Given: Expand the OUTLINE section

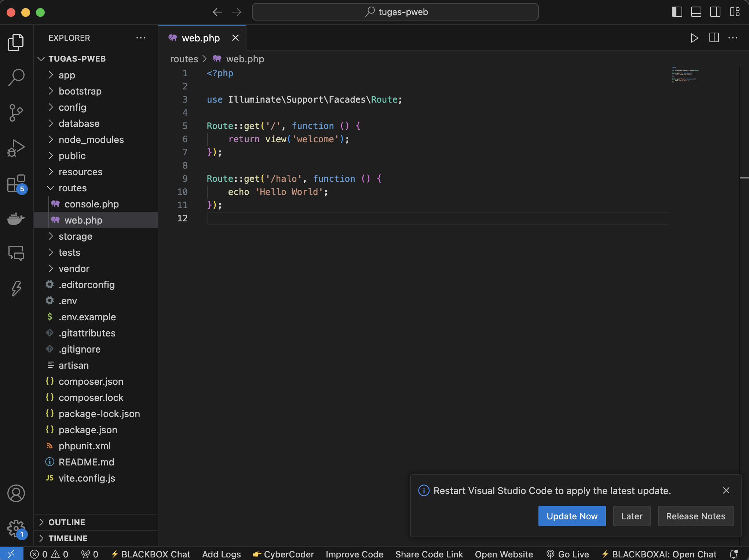Looking at the screenshot, I should pos(67,522).
